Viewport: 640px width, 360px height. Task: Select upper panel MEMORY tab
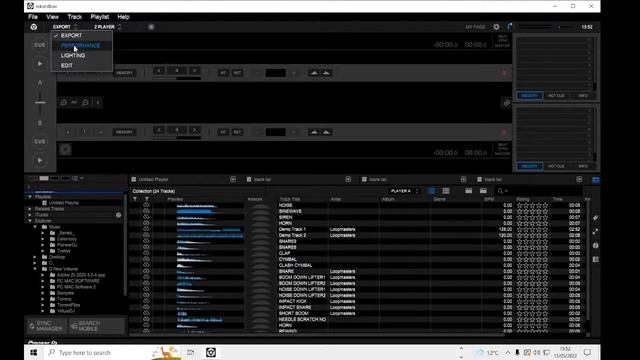[x=529, y=96]
